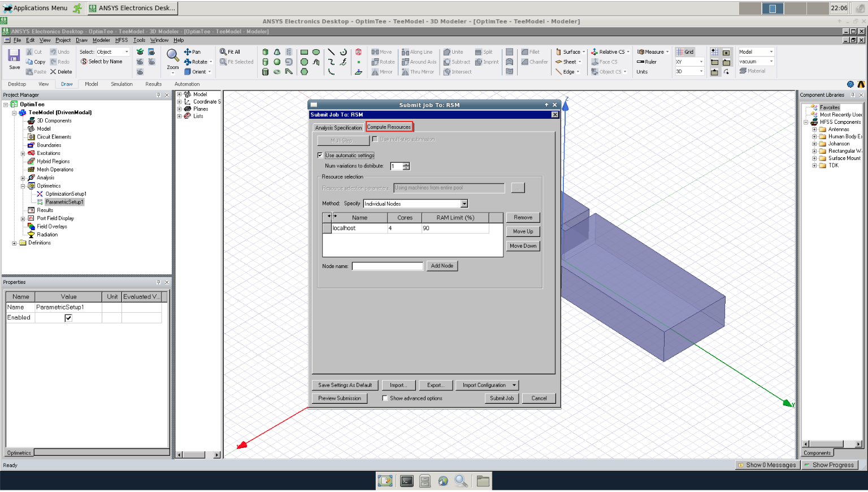Click the Node name input field
This screenshot has height=492, width=868.
[387, 266]
